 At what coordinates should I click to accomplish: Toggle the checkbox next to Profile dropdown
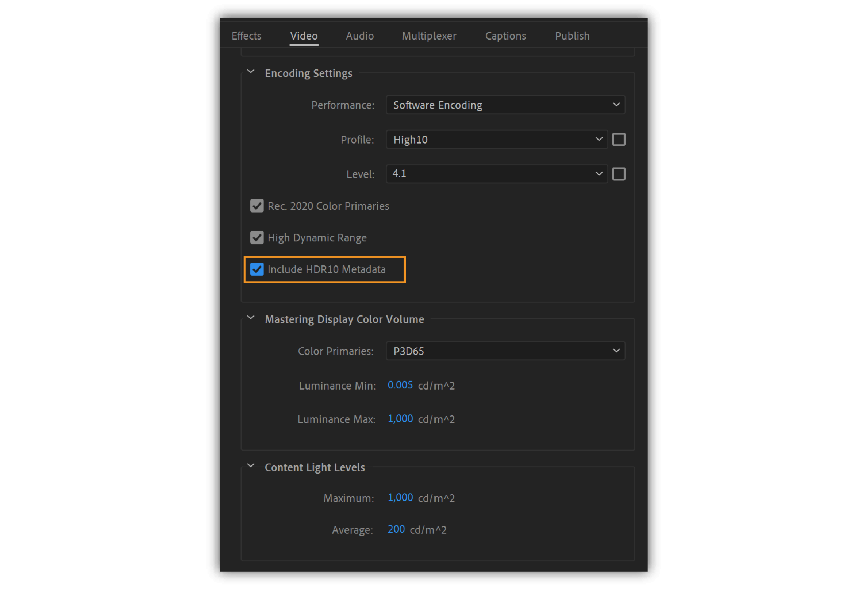[x=619, y=140]
